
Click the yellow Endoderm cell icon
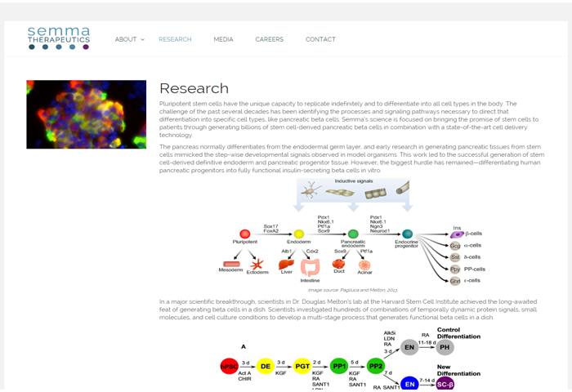coord(299,234)
